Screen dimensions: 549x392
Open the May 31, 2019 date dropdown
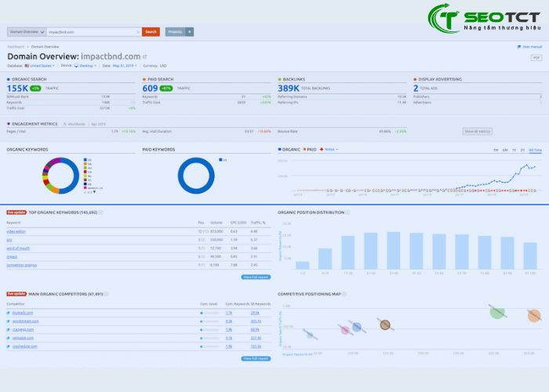point(125,66)
